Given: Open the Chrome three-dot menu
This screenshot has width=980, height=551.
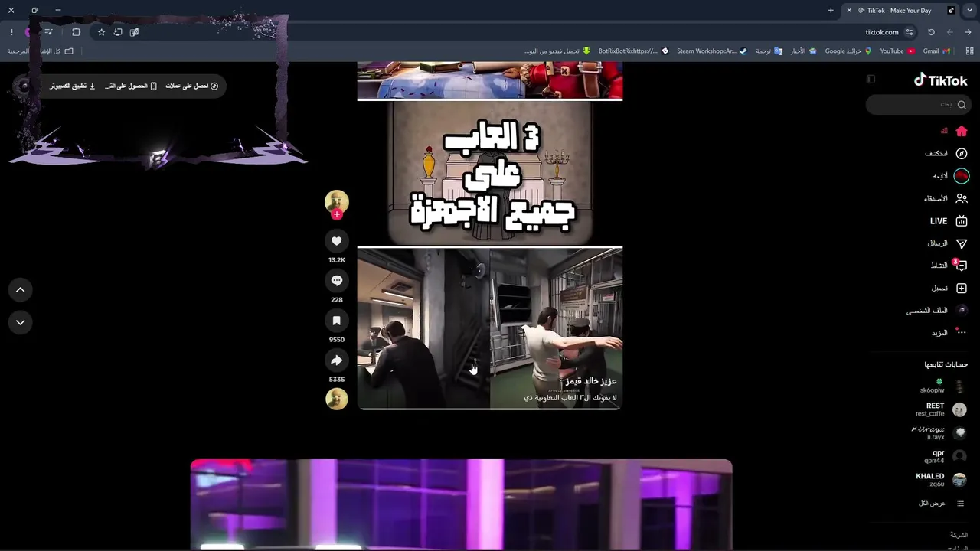Looking at the screenshot, I should point(11,32).
